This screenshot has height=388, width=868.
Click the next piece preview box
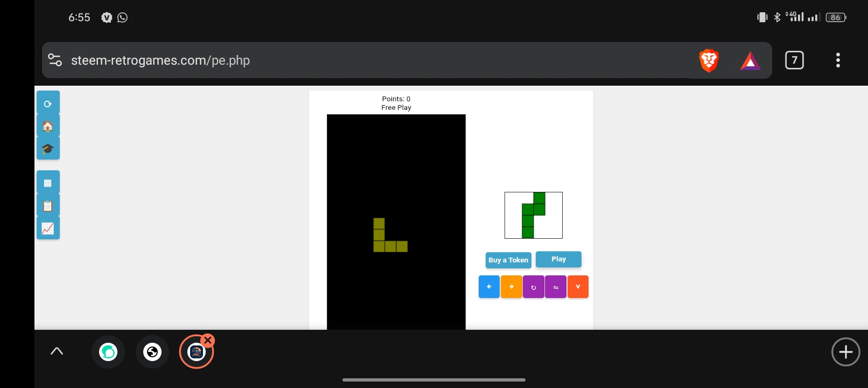click(534, 215)
